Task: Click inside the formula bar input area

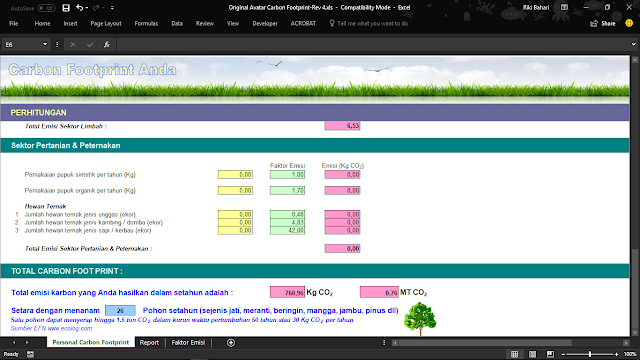Action: (373, 44)
